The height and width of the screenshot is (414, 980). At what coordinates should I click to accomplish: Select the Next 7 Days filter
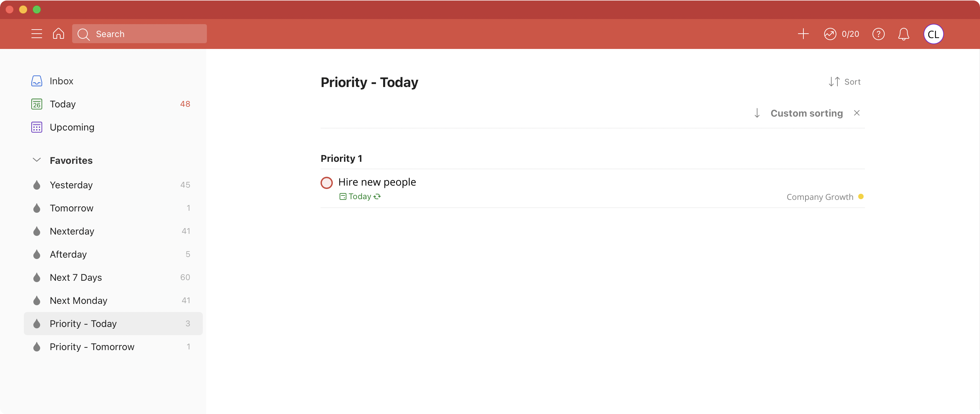click(76, 277)
